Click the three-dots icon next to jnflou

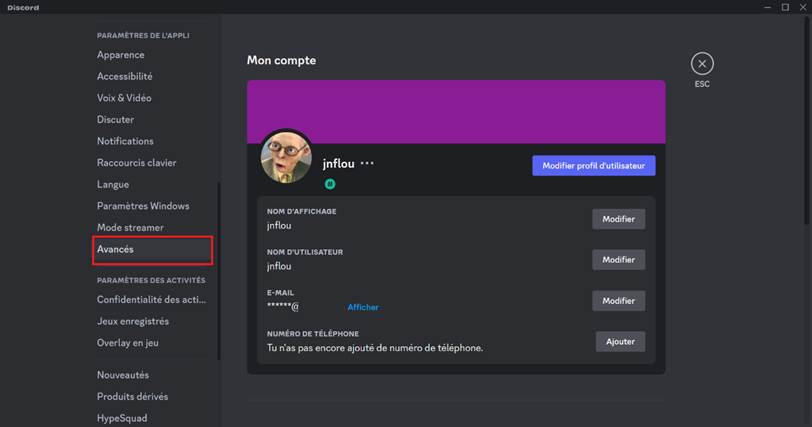(x=367, y=163)
